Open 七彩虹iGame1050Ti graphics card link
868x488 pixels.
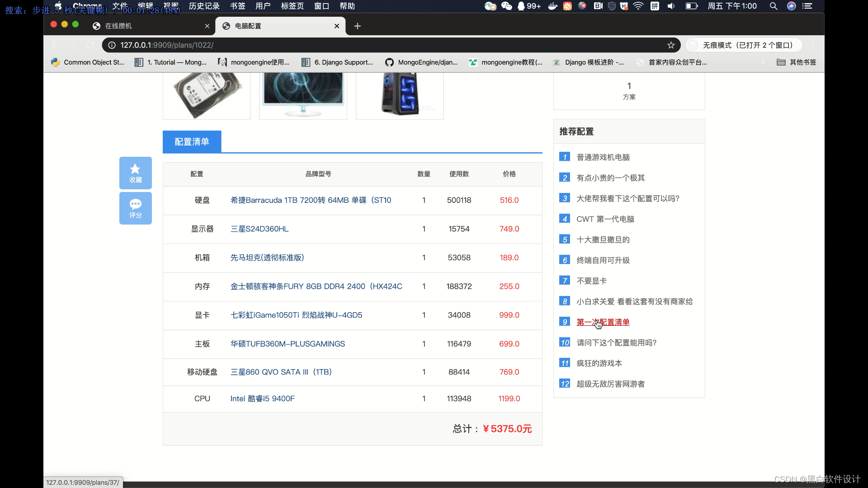296,315
